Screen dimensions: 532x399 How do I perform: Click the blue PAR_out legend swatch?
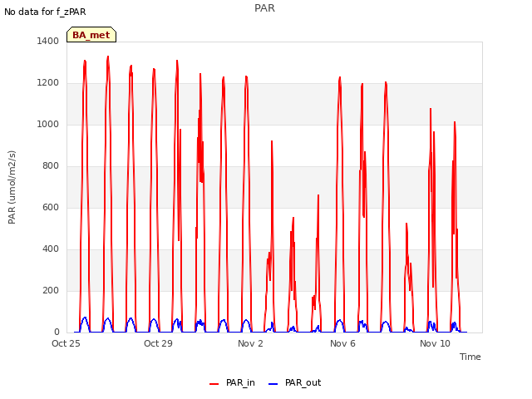click(273, 384)
